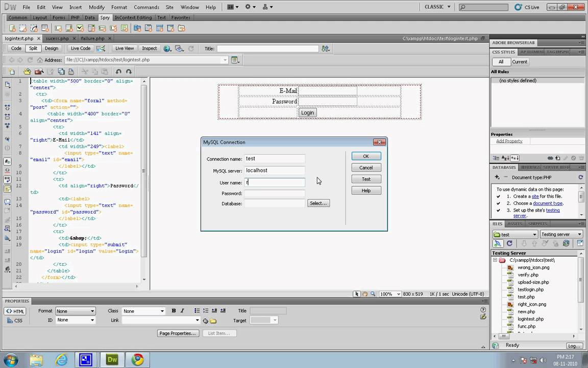Show All rules in CSS Styles panel

(501, 61)
